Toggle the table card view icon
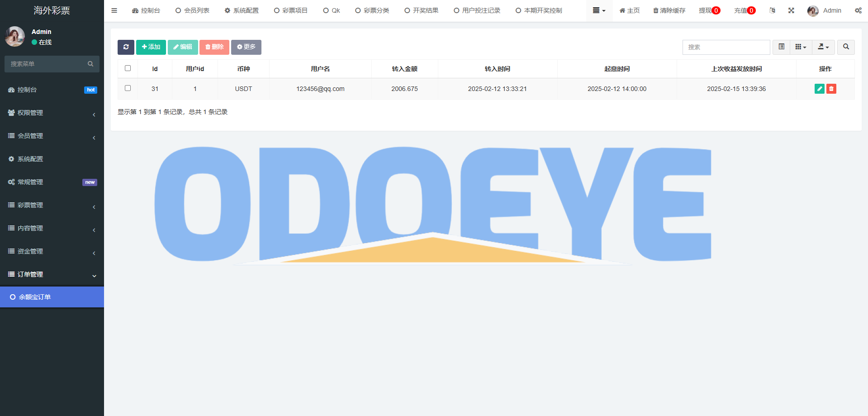This screenshot has width=868, height=416. click(781, 47)
